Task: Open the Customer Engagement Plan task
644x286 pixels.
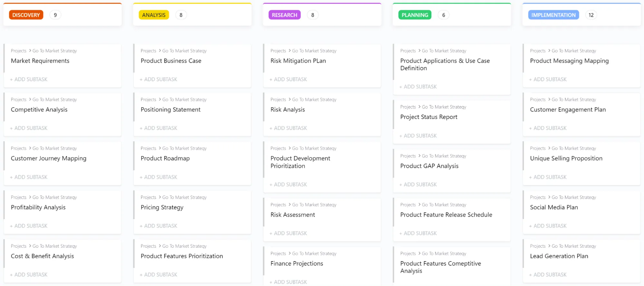Action: coord(568,110)
